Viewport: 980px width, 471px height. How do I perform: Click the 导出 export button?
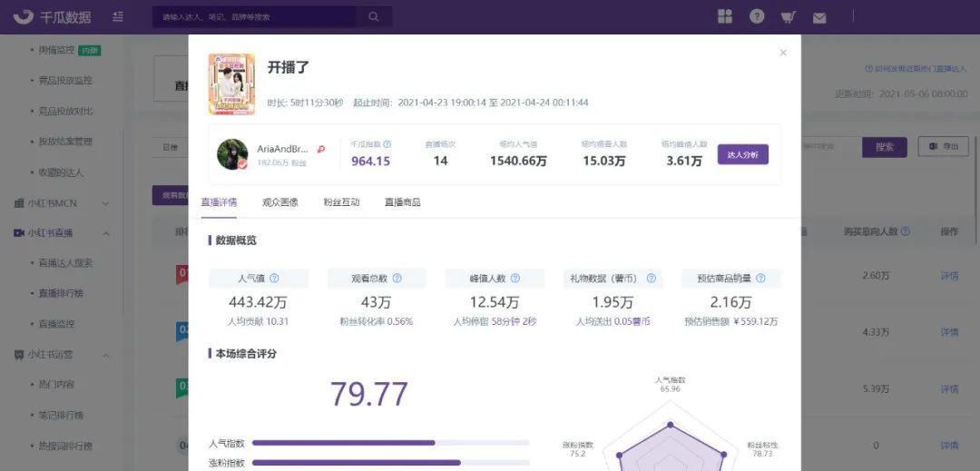click(x=943, y=147)
